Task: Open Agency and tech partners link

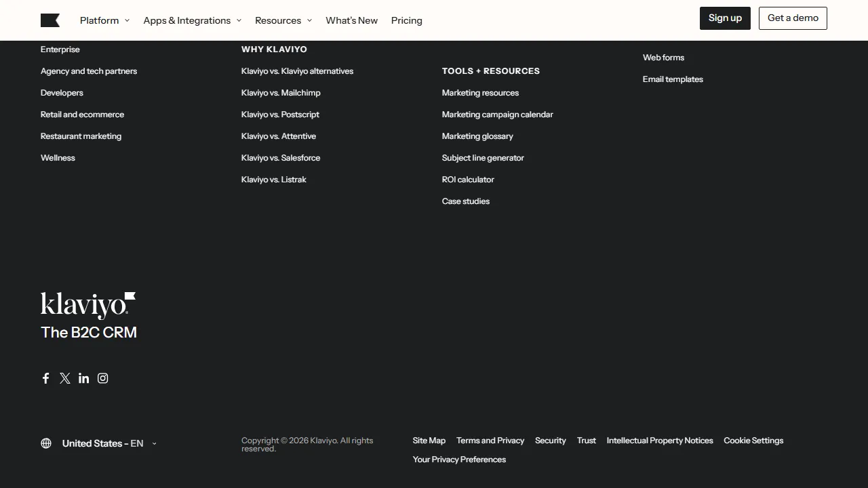Action: click(89, 71)
